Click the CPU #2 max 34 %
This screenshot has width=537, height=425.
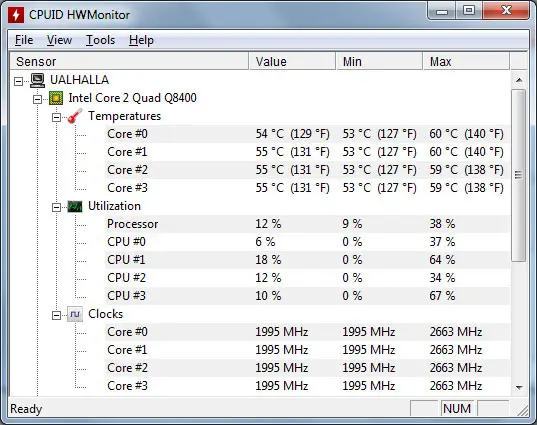[442, 278]
